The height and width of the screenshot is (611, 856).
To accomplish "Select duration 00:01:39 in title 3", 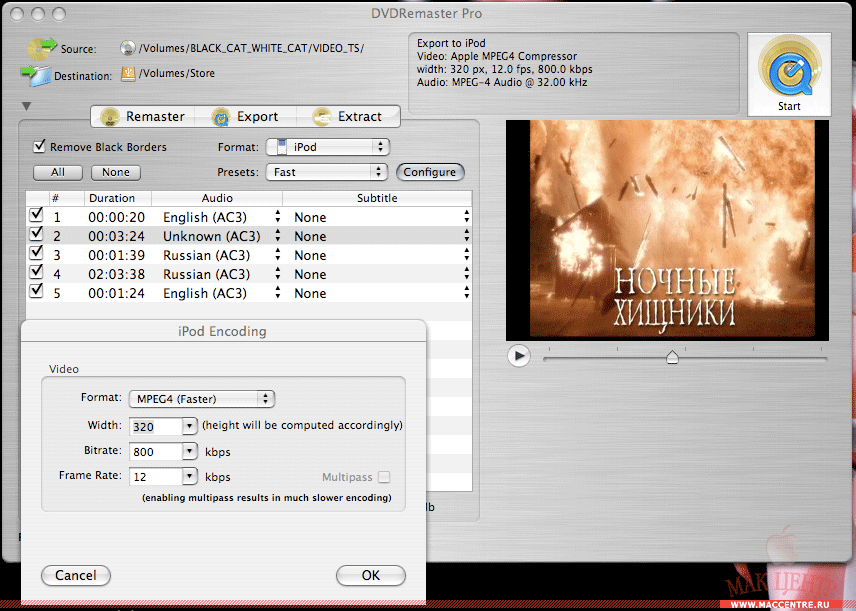I will coord(116,255).
